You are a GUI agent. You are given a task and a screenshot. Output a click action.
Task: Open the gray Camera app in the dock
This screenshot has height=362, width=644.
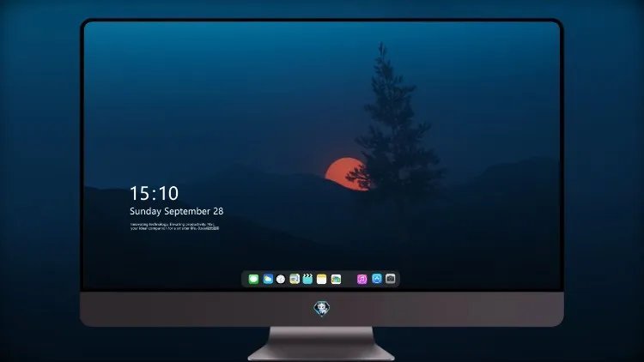click(391, 279)
